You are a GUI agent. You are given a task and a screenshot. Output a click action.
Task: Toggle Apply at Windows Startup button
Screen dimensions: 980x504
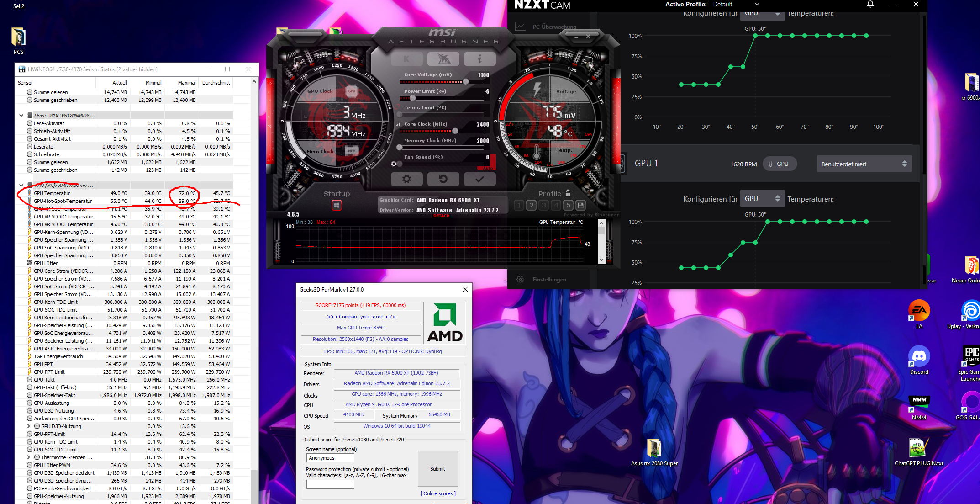pos(337,206)
